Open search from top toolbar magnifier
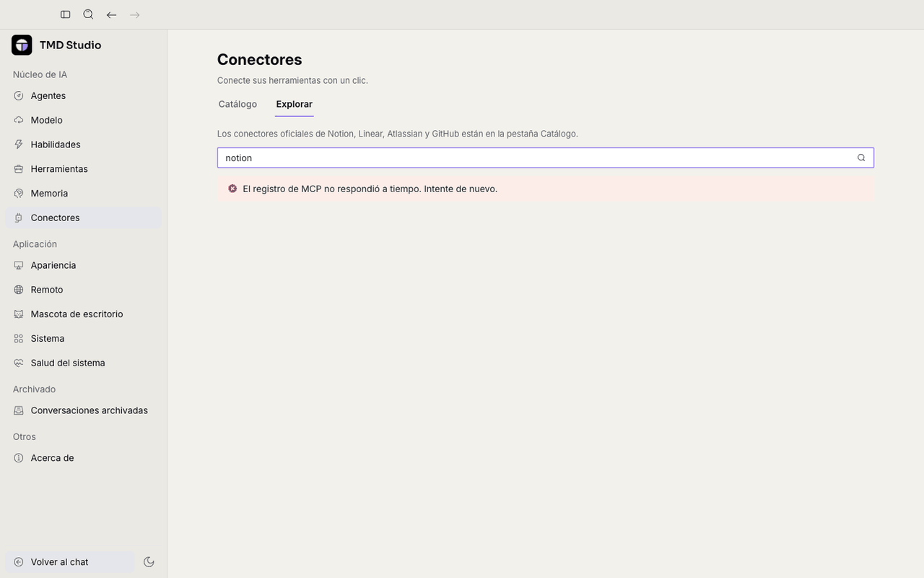The width and height of the screenshot is (924, 578). point(88,14)
